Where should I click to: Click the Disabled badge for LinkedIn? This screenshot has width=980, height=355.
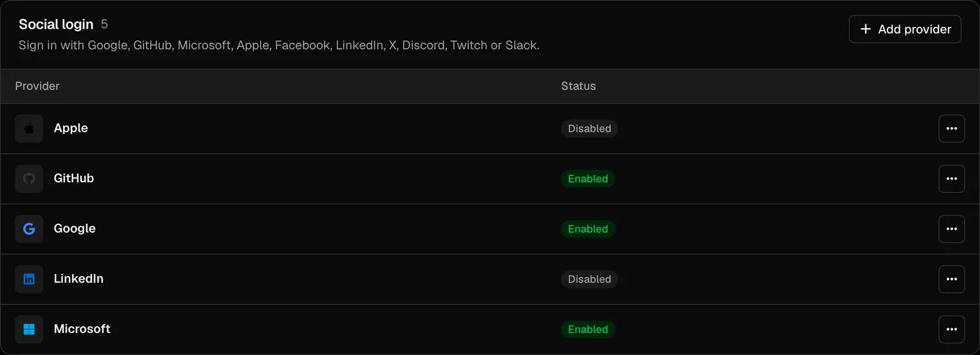[x=589, y=280]
